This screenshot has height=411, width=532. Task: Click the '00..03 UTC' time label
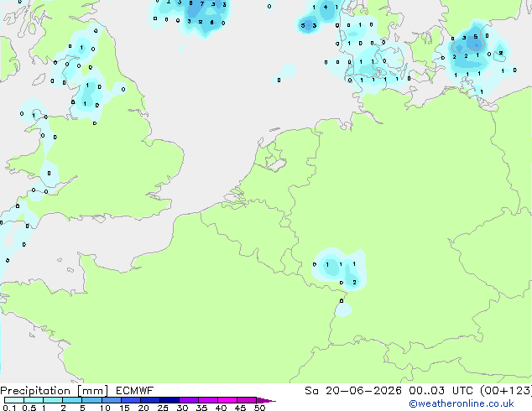pos(441,391)
